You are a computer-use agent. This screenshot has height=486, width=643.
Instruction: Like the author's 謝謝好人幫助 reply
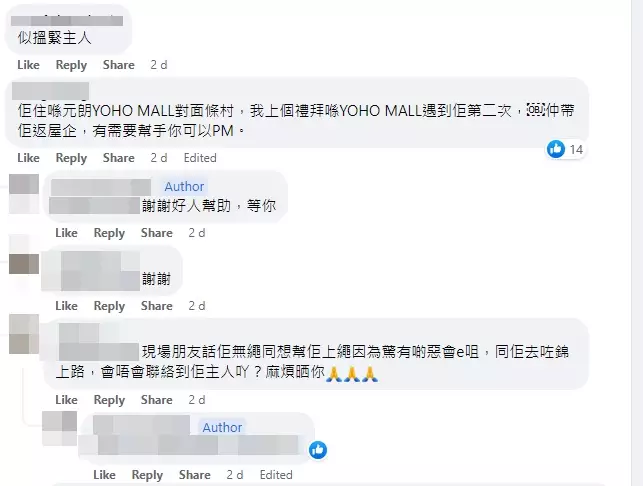point(66,233)
